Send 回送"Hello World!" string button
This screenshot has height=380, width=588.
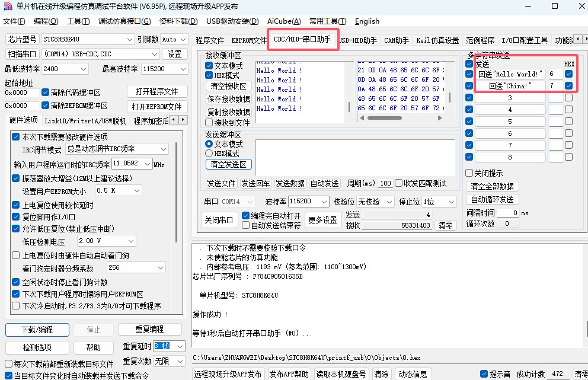(x=510, y=74)
